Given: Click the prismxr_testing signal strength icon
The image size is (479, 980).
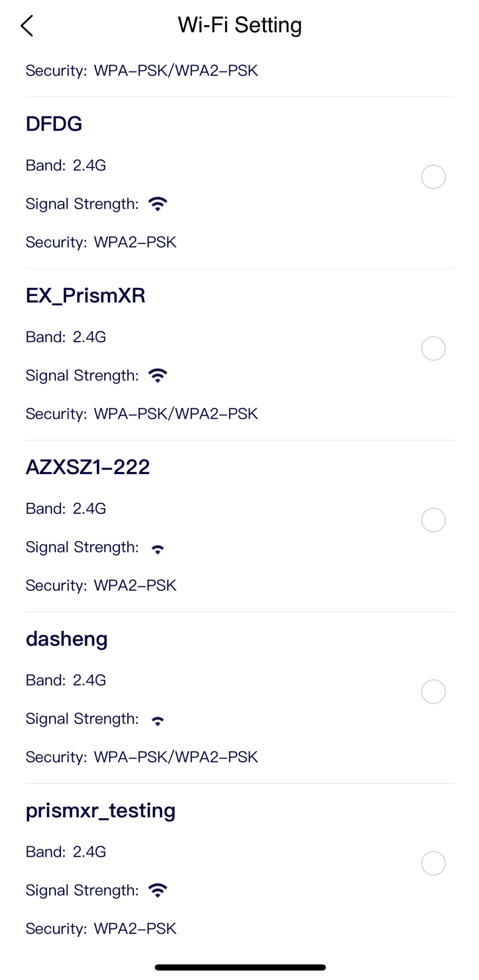Looking at the screenshot, I should coord(158,890).
